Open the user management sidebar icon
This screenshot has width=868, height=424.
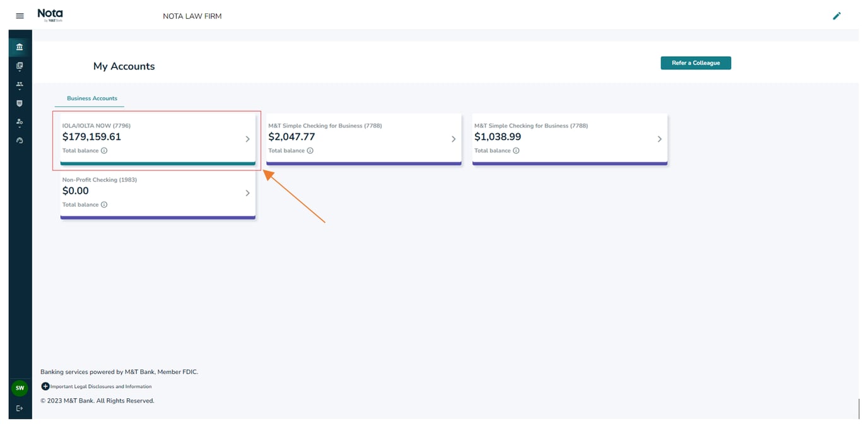[20, 121]
